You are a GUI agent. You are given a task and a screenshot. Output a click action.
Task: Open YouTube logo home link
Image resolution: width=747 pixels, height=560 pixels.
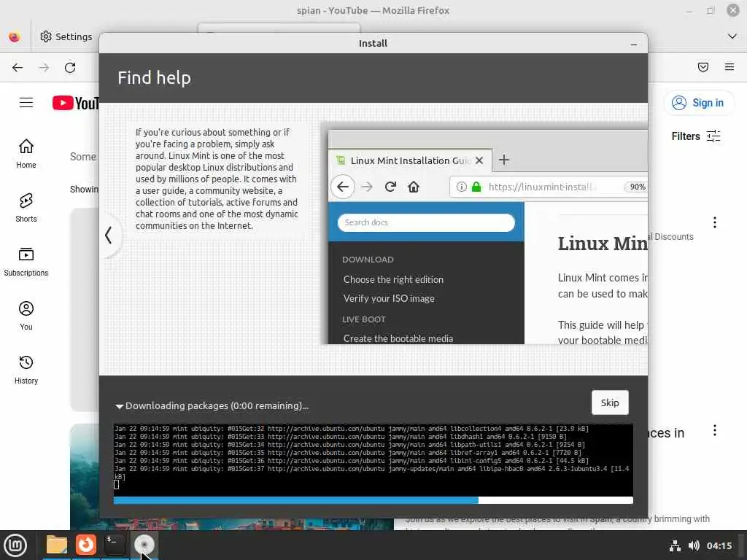pyautogui.click(x=76, y=103)
